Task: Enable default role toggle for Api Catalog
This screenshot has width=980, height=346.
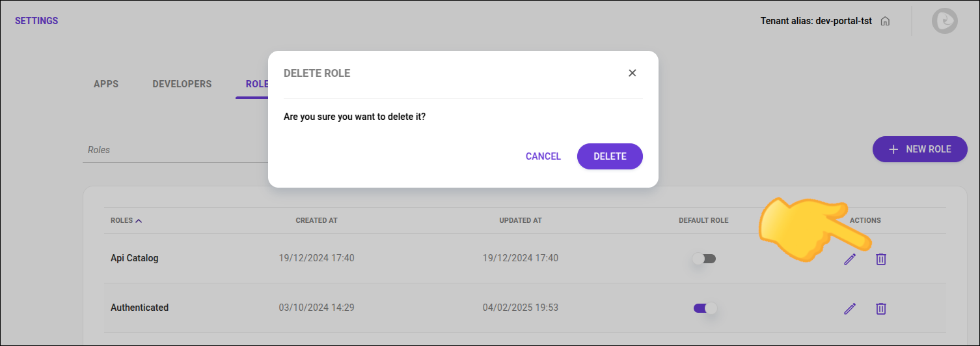Action: pos(704,259)
